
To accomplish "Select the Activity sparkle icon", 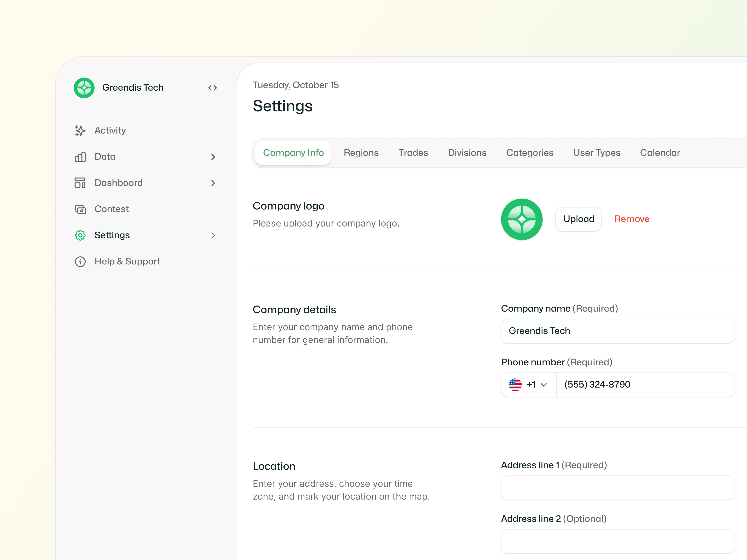I will point(80,131).
